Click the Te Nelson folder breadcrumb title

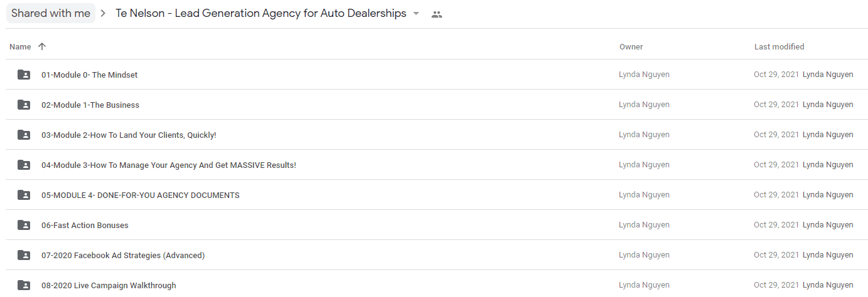coord(261,13)
